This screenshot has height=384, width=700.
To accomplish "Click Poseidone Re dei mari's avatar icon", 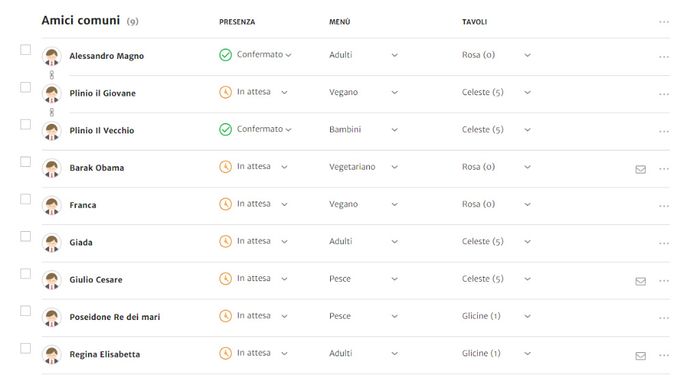I will pyautogui.click(x=52, y=317).
